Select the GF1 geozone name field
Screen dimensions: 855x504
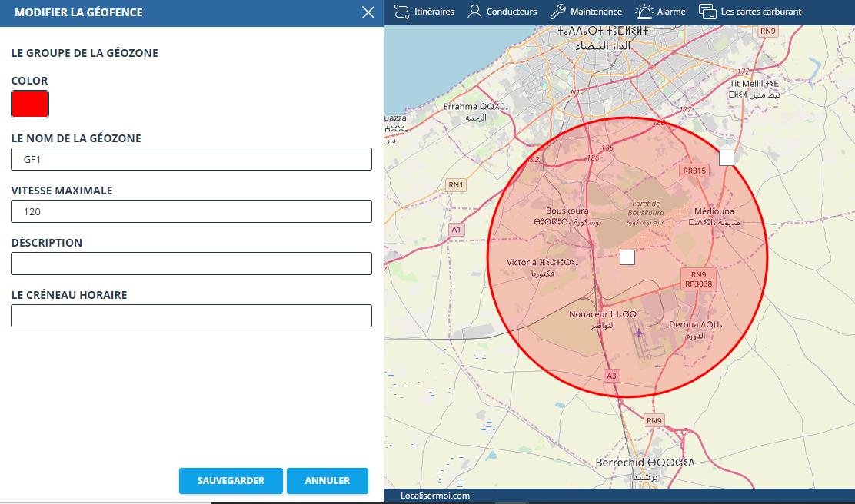pyautogui.click(x=191, y=159)
